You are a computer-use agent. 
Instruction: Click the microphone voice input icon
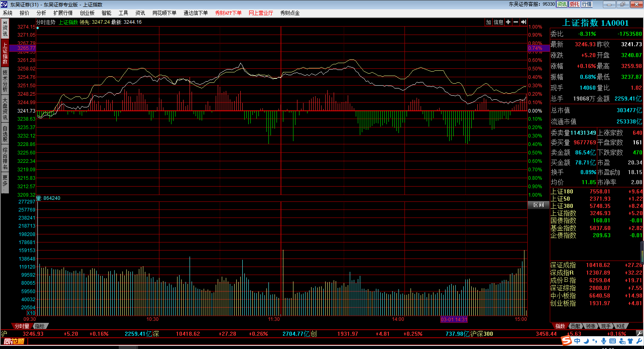[604, 341]
